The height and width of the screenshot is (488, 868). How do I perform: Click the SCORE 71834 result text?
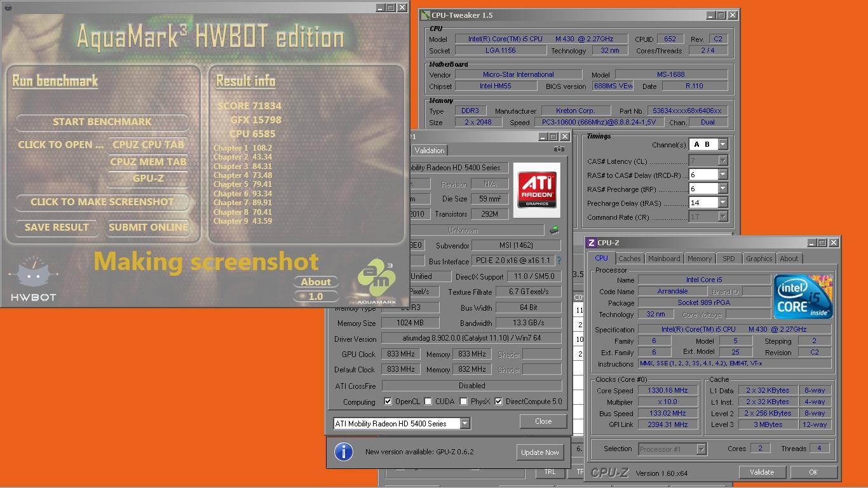coord(249,106)
